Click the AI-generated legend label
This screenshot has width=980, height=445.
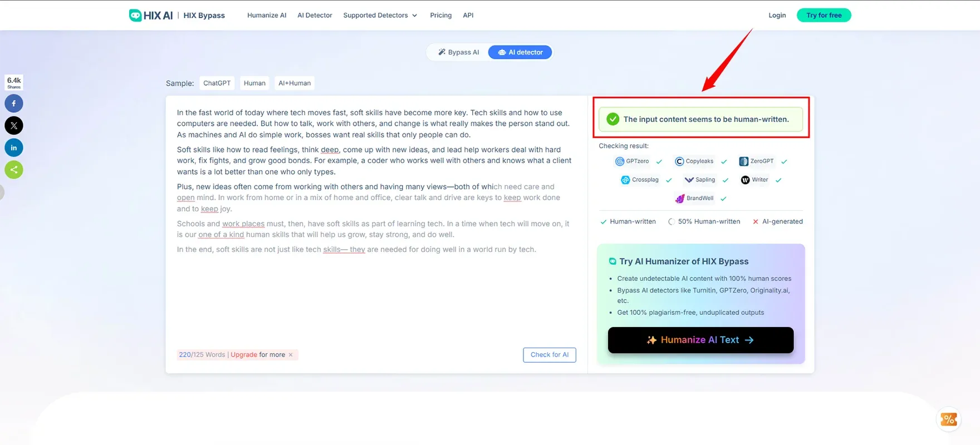tap(782, 221)
